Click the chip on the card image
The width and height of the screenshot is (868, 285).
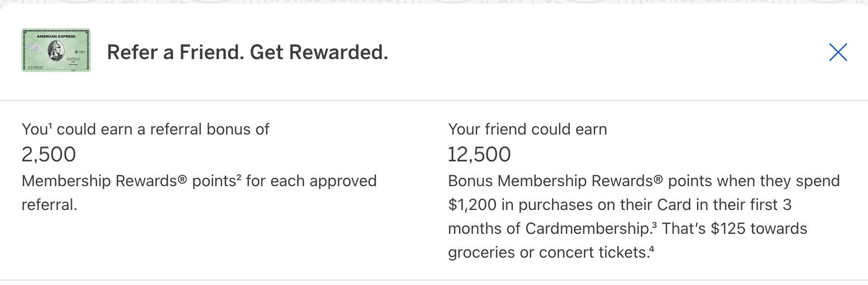point(33,47)
